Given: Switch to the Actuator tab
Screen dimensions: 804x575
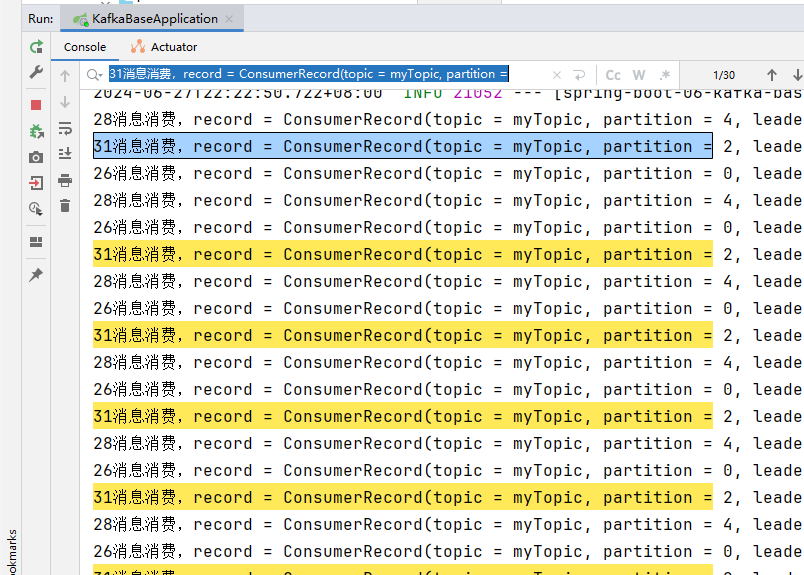Looking at the screenshot, I should pyautogui.click(x=164, y=47).
